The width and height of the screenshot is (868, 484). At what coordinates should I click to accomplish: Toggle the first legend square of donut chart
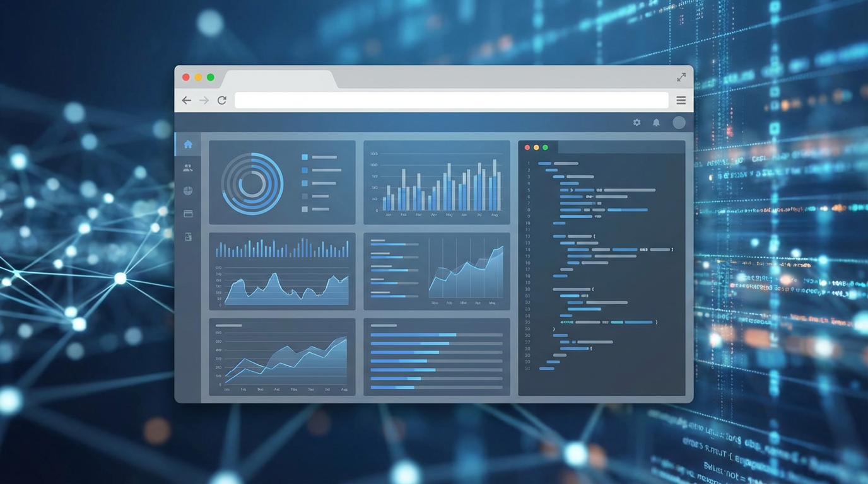(x=305, y=157)
